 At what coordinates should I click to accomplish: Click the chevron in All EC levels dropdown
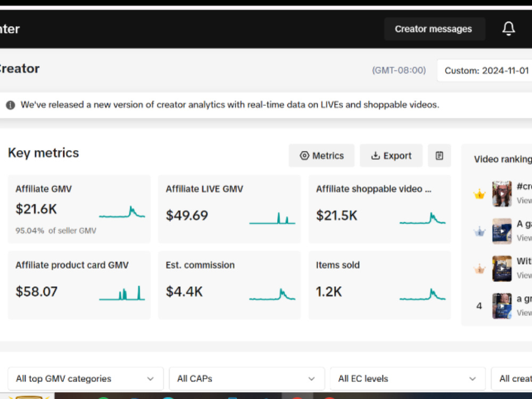pyautogui.click(x=472, y=379)
